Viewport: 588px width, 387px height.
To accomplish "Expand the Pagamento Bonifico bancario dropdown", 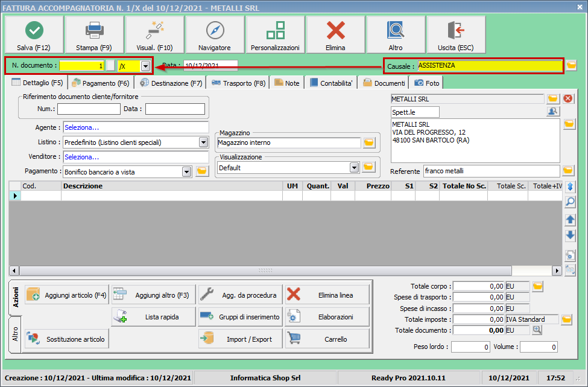I will (186, 172).
